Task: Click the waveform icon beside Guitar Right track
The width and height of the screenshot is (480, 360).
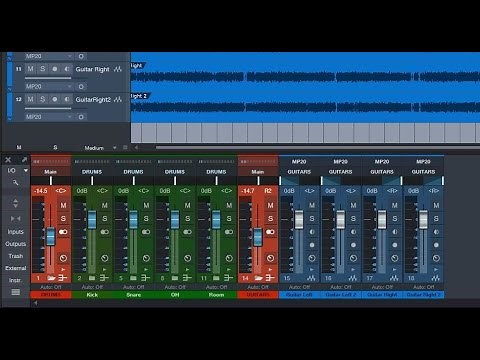Action: 118,69
